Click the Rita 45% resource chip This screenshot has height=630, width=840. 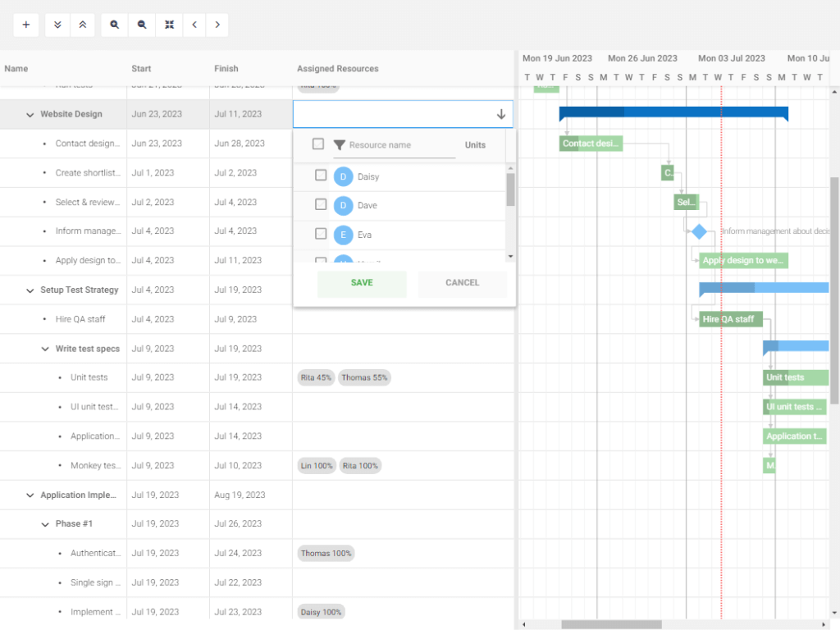(x=316, y=377)
